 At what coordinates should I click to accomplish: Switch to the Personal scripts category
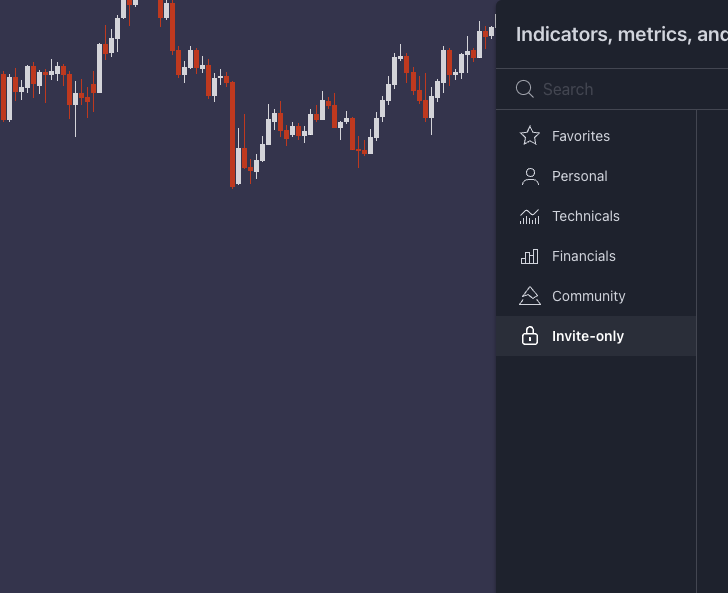tap(579, 176)
